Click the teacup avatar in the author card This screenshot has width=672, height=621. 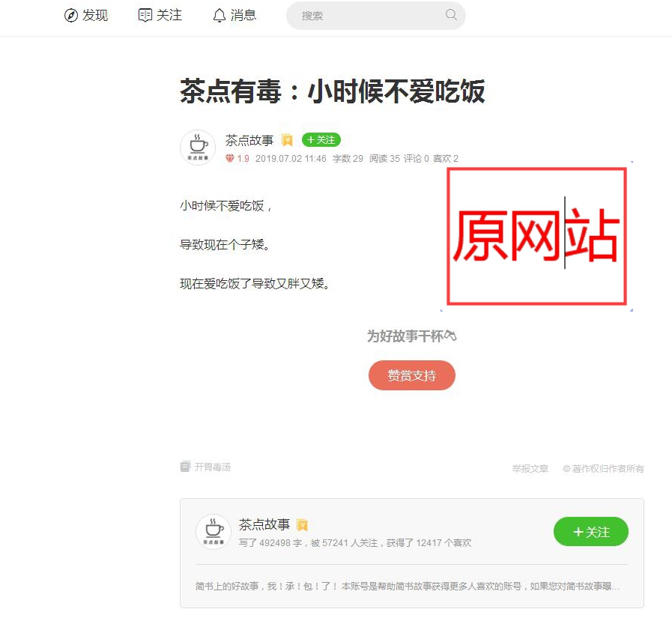[x=214, y=531]
